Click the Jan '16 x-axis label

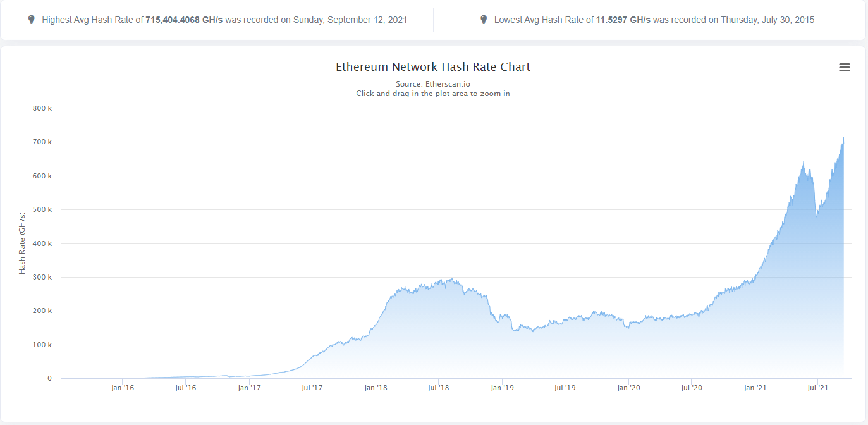(x=122, y=388)
